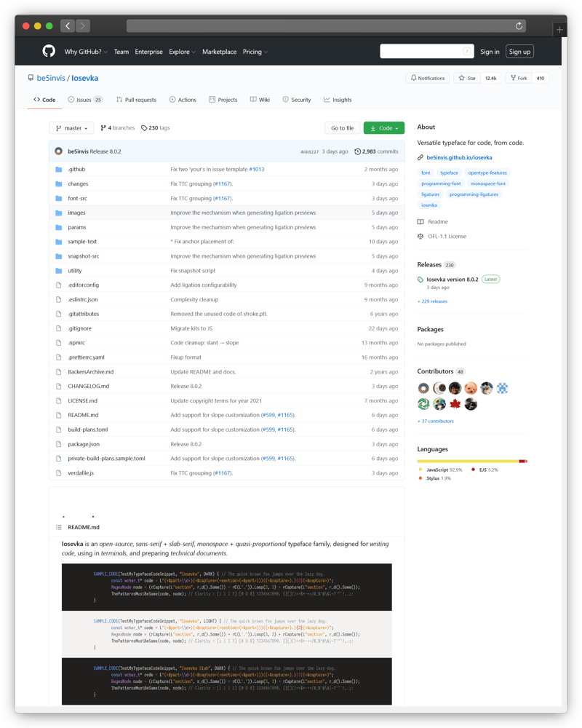The image size is (582, 728).
Task: Go back with browser back arrow
Action: tap(68, 26)
